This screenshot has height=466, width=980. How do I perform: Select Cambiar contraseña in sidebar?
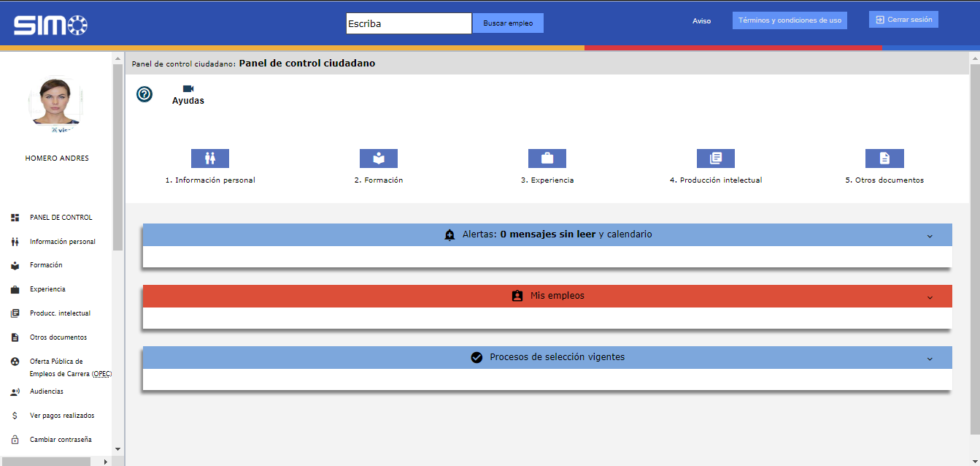60,440
